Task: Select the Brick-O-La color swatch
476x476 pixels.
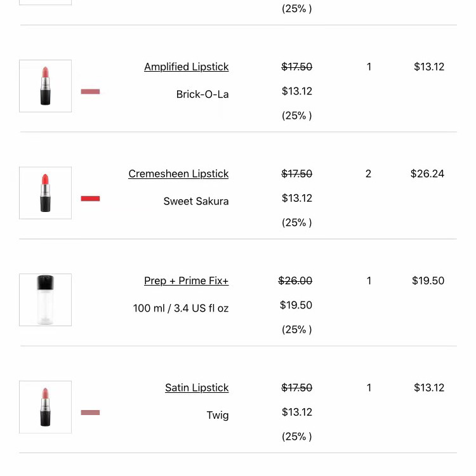Action: pyautogui.click(x=90, y=91)
